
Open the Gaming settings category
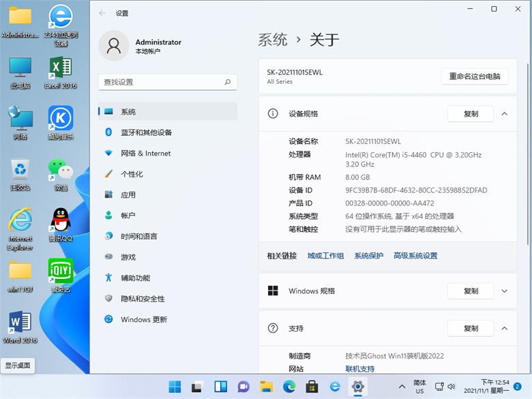click(128, 257)
